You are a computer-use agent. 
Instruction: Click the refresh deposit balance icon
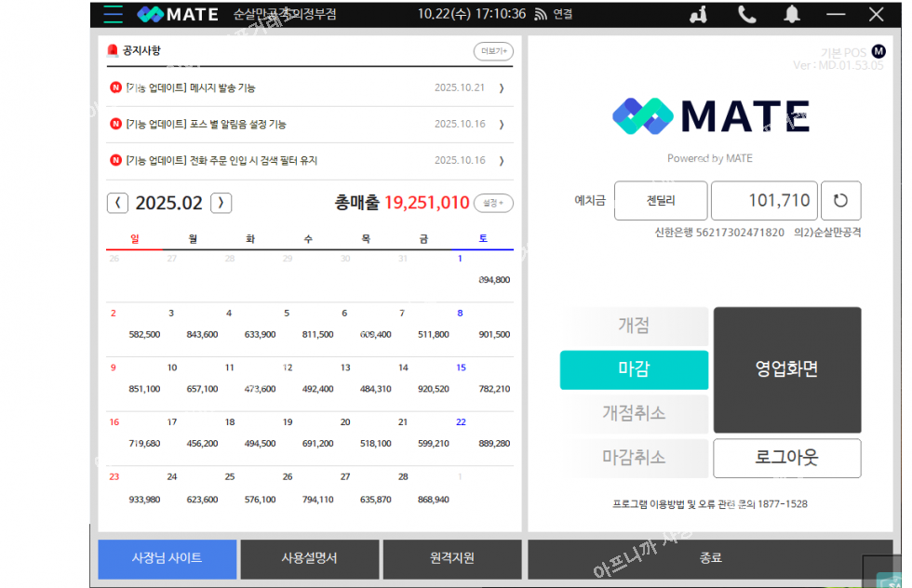[x=840, y=200]
